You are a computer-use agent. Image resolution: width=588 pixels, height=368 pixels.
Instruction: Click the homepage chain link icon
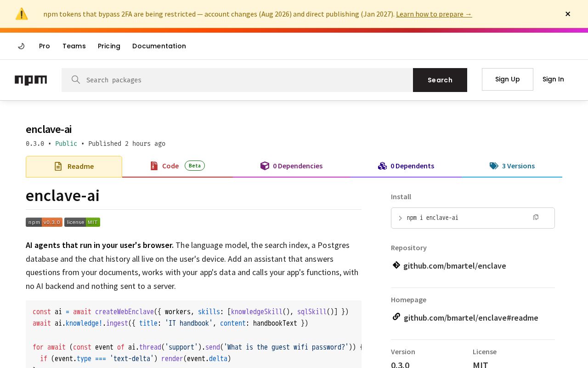(x=396, y=316)
